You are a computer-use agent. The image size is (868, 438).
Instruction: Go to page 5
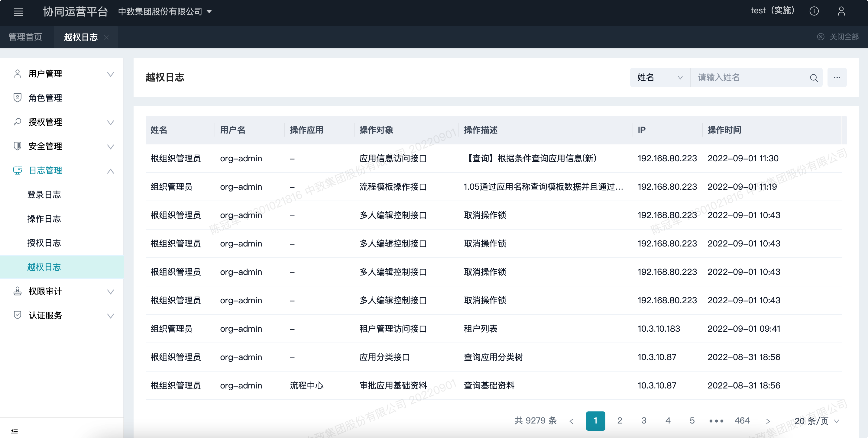692,421
